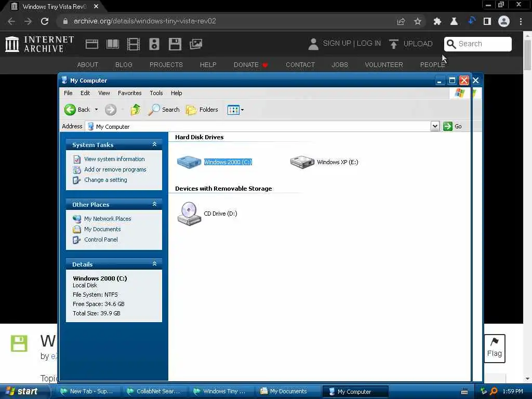Click the CD Drive (D:) label text
Image resolution: width=532 pixels, height=399 pixels.
220,214
